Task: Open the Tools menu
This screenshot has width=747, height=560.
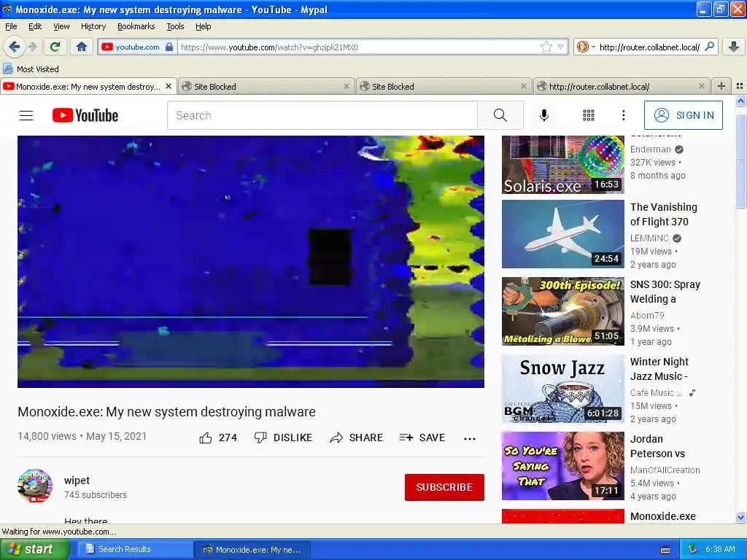Action: pyautogui.click(x=175, y=26)
